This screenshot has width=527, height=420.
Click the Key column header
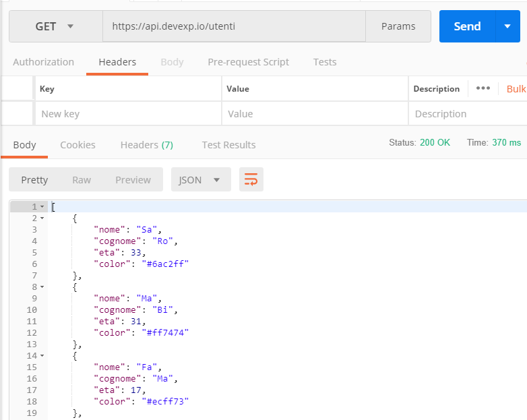tap(47, 89)
